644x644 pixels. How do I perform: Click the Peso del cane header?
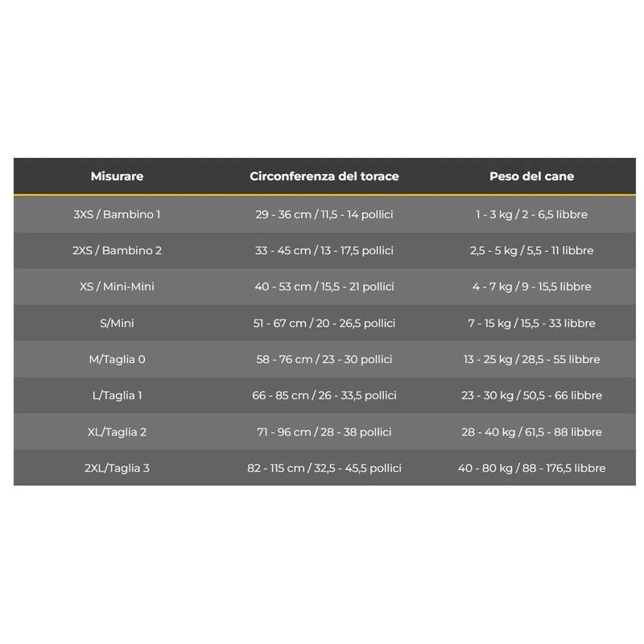531,176
